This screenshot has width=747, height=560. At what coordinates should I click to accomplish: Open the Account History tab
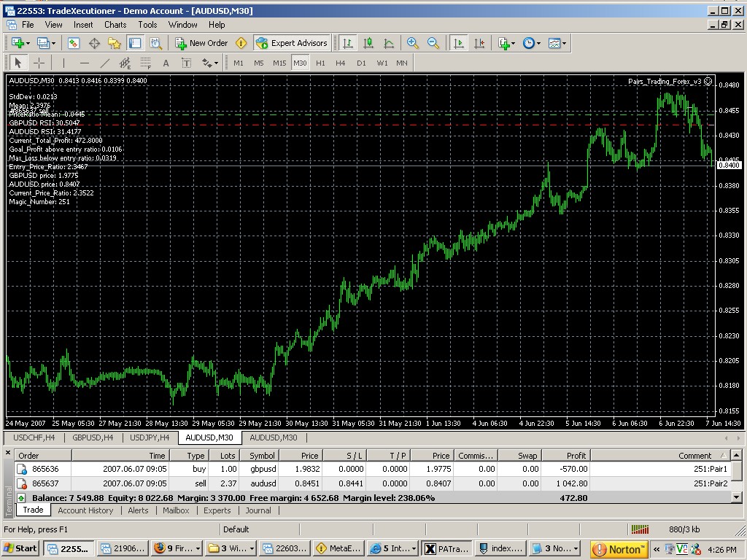coord(85,510)
